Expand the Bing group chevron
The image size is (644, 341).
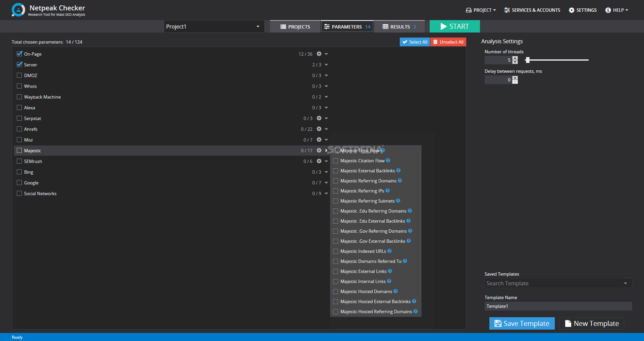point(326,172)
